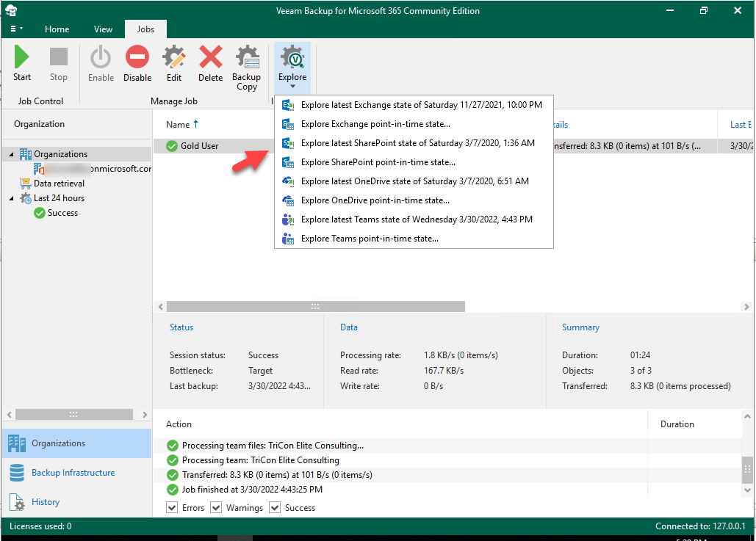Click the Duration column header
The width and height of the screenshot is (756, 541).
coord(677,424)
